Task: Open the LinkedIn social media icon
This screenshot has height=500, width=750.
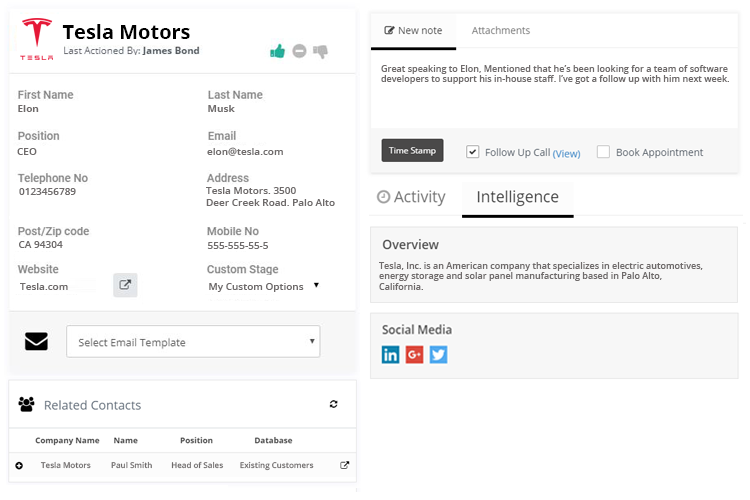Action: [390, 354]
